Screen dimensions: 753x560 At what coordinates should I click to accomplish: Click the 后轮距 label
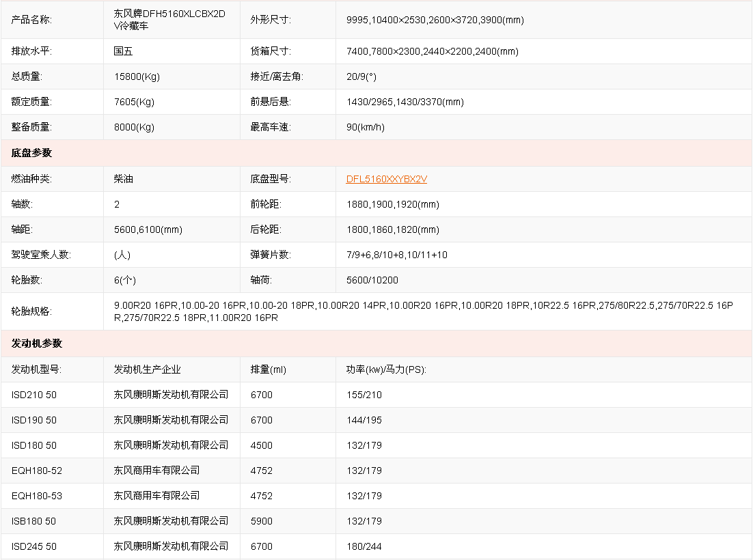click(266, 229)
